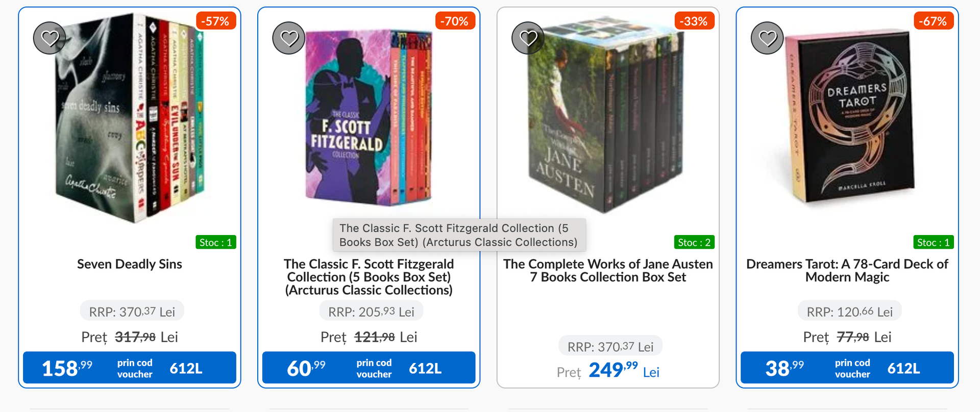980x412 pixels.
Task: Click the -33% discount badge
Action: [694, 21]
